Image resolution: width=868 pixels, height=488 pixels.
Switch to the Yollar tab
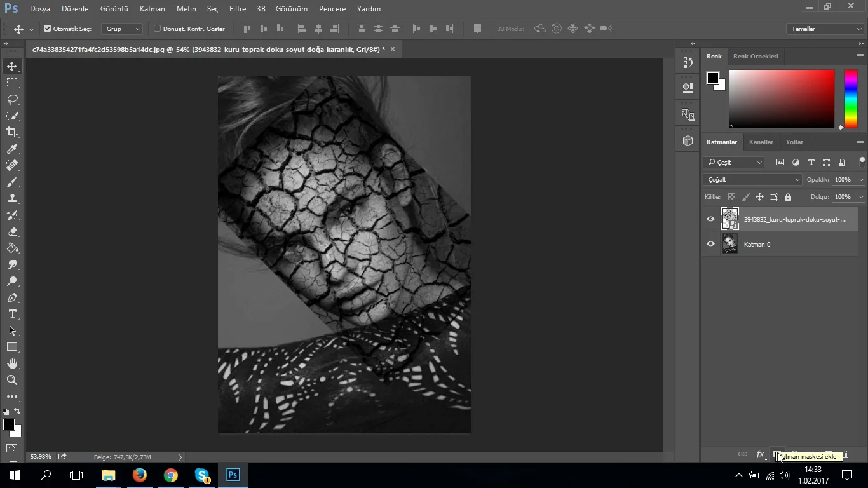point(794,142)
